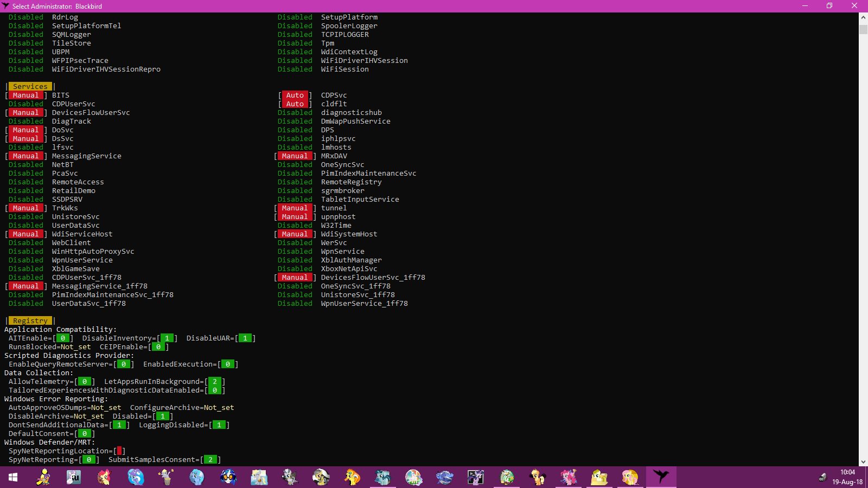Click the red 'Manual' badge beside DoSvc
This screenshot has width=868, height=488.
pos(26,130)
